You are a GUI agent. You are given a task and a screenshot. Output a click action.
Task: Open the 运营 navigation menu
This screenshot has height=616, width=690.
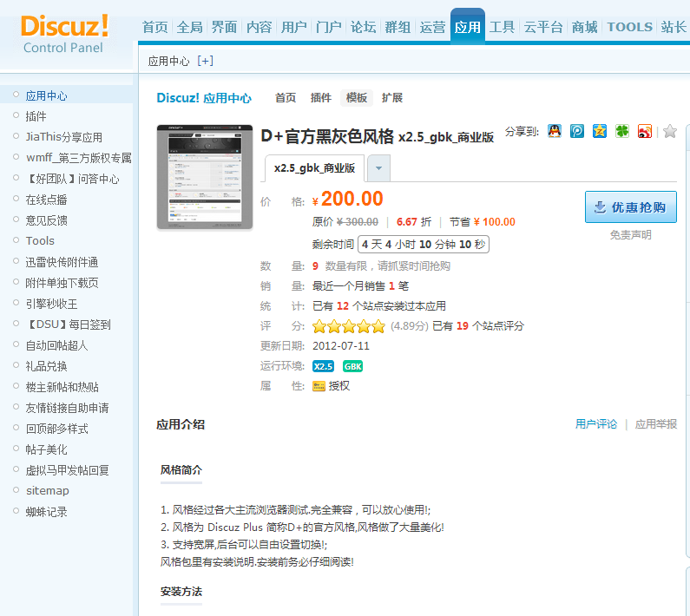click(x=432, y=27)
